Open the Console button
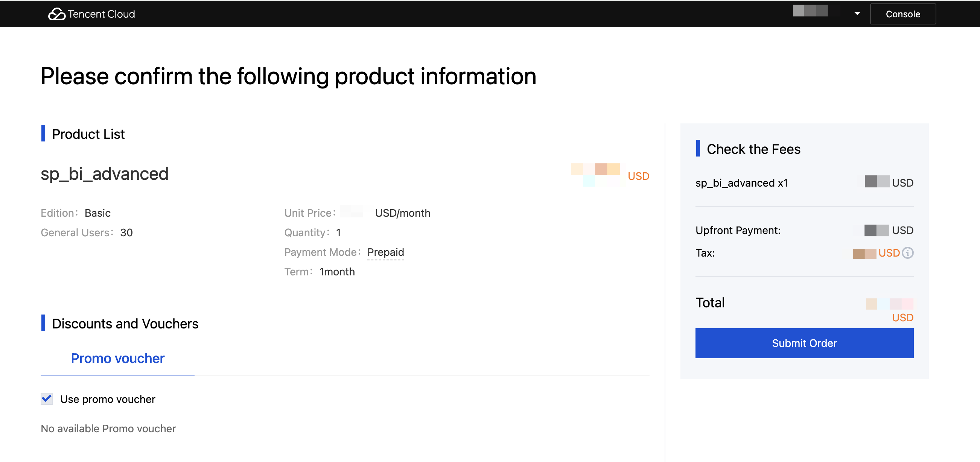980x462 pixels. [902, 14]
